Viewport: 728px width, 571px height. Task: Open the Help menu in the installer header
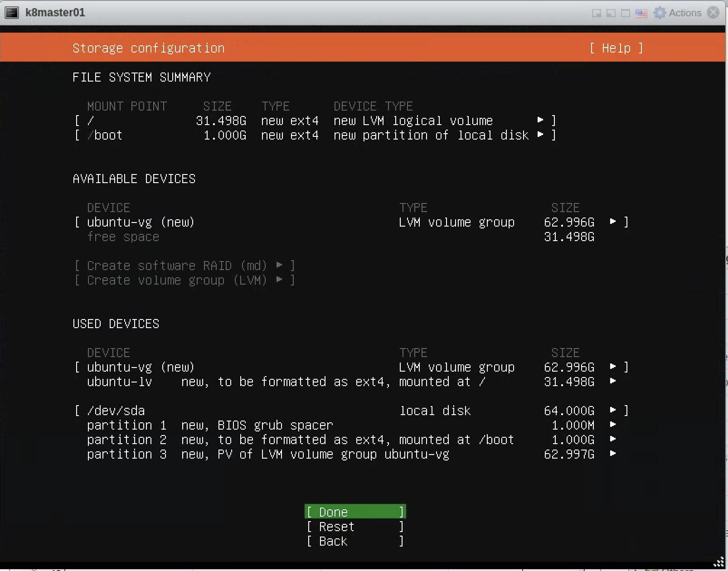[616, 48]
